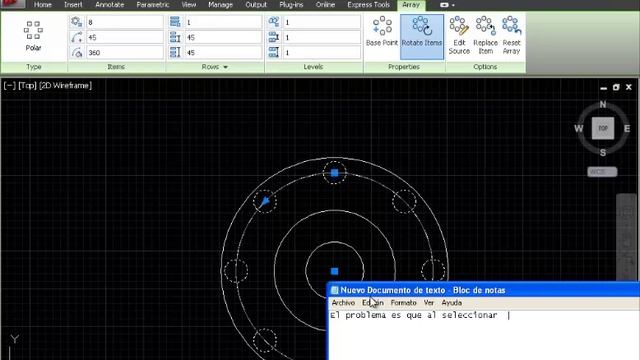Click the [2D Wireframe] visual style label
Image resolution: width=640 pixels, height=360 pixels.
point(65,86)
